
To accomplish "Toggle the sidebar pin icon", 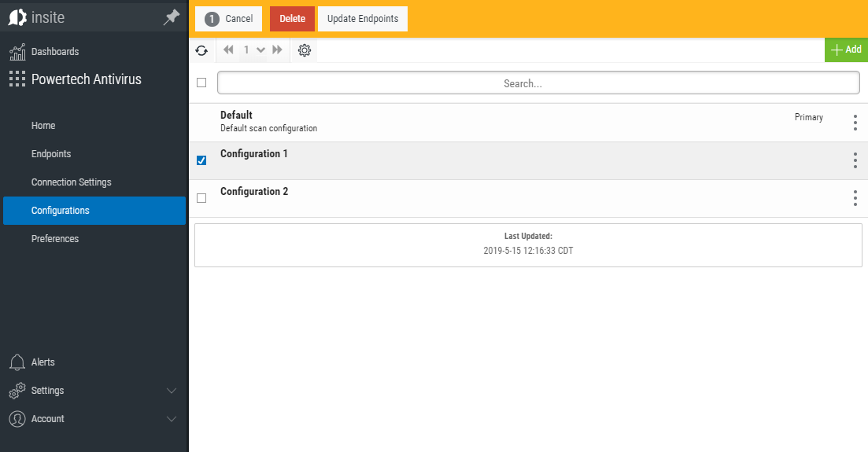I will click(x=172, y=17).
